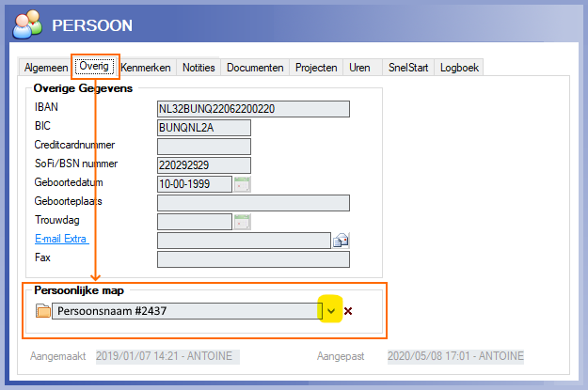Click the Aangemaakt timestamp value
This screenshot has width=588, height=390.
click(167, 356)
